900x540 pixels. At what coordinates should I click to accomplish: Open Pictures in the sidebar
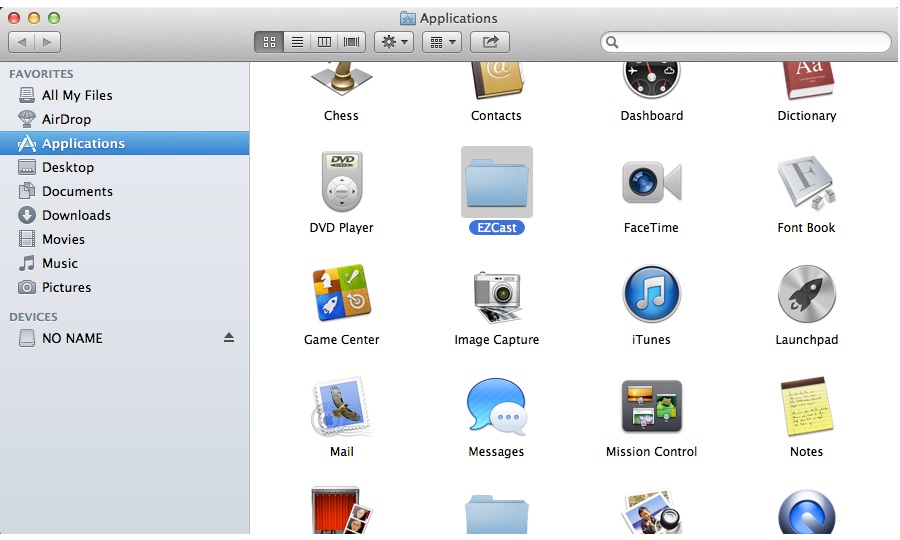click(125, 288)
